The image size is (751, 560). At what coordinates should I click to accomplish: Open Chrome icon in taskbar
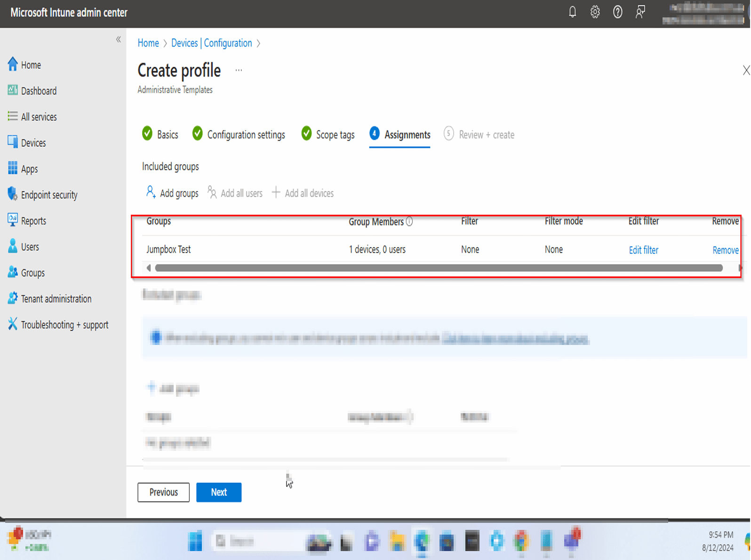coord(521,541)
